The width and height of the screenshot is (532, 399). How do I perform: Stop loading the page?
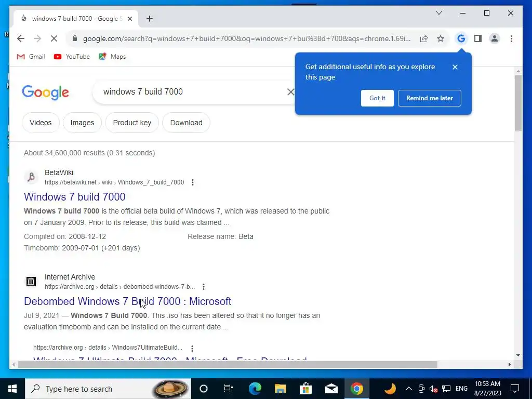tap(54, 38)
